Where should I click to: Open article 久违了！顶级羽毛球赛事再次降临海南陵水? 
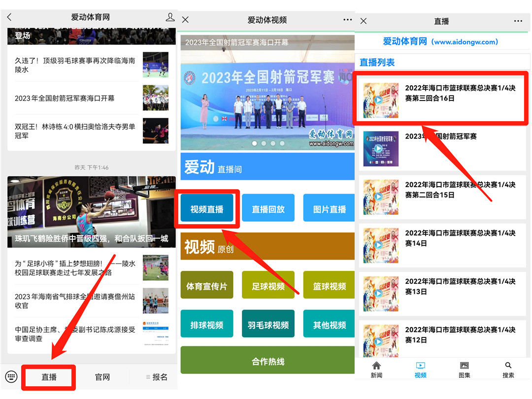click(x=91, y=65)
